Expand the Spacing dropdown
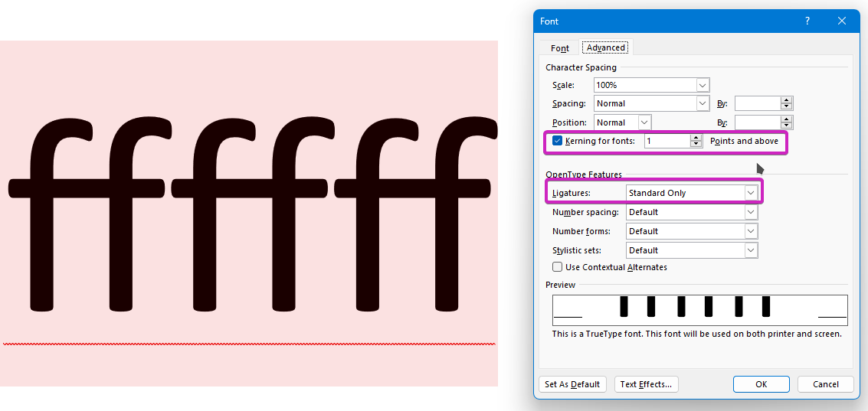Viewport: 868px width, 411px height. (x=703, y=103)
